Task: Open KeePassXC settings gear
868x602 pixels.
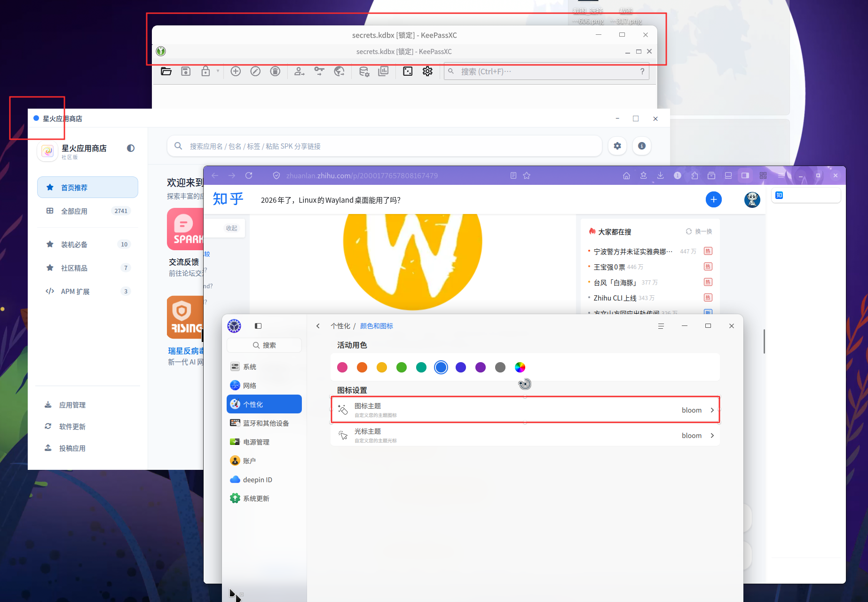Action: coord(427,71)
